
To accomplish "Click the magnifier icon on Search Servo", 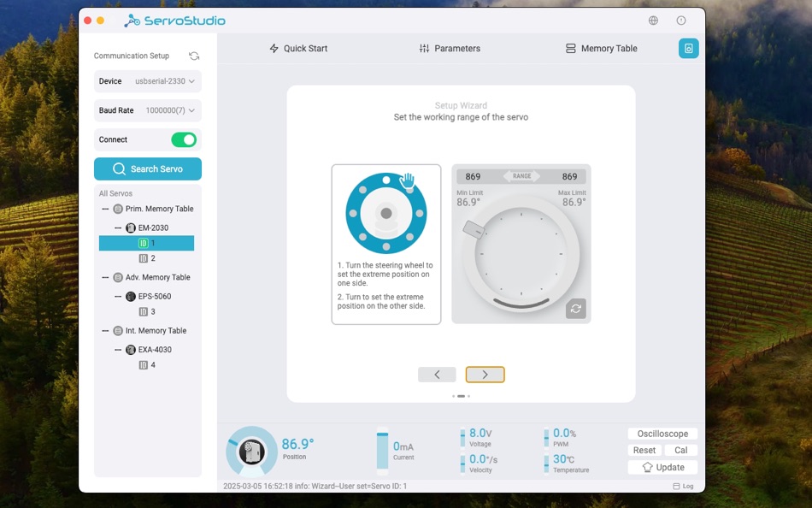I will coord(119,169).
